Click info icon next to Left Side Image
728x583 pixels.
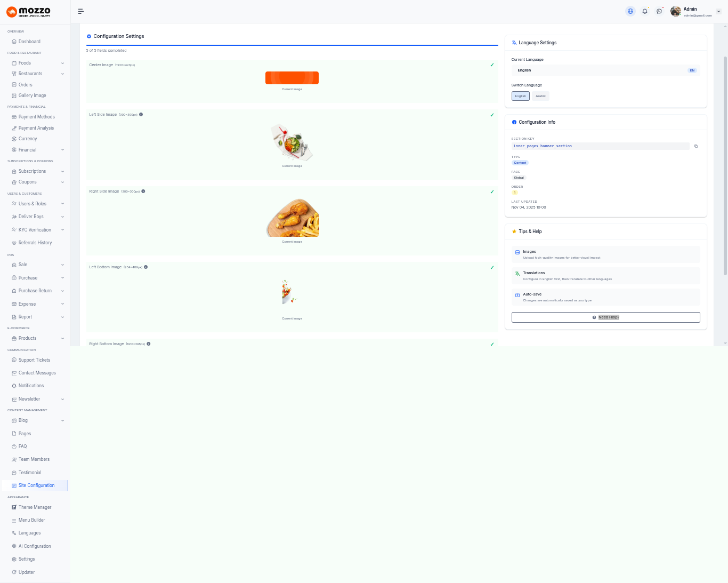point(141,115)
